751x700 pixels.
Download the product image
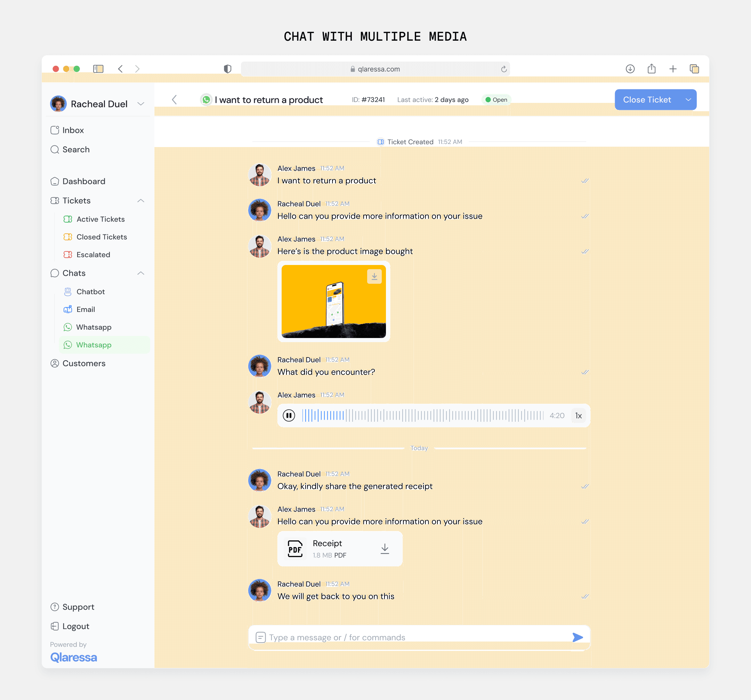click(x=374, y=276)
